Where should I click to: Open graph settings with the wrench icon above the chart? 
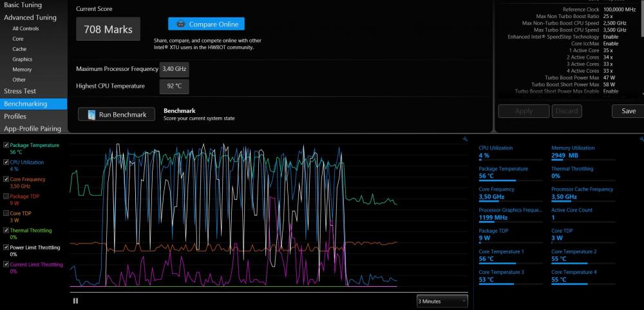(465, 139)
